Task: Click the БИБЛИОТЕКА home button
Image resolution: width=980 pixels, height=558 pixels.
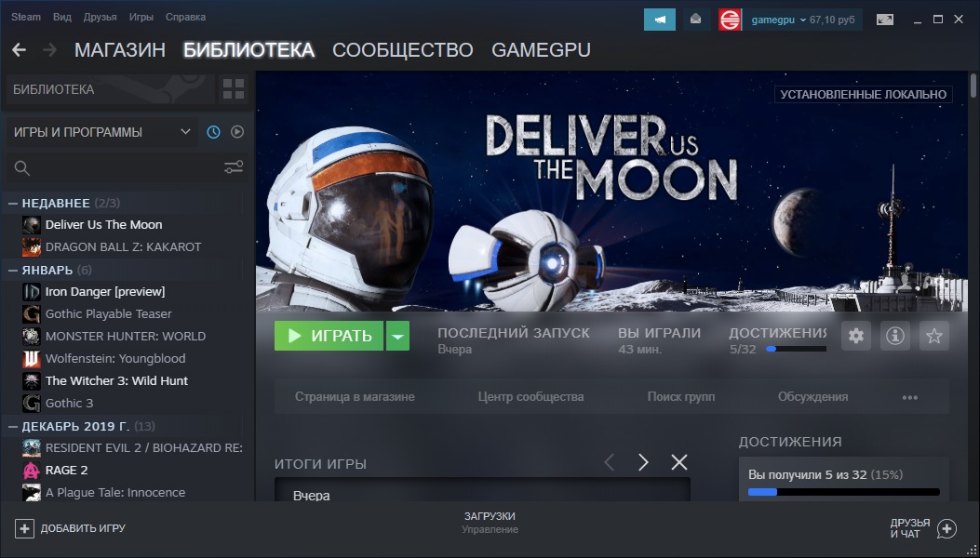Action: click(x=110, y=89)
